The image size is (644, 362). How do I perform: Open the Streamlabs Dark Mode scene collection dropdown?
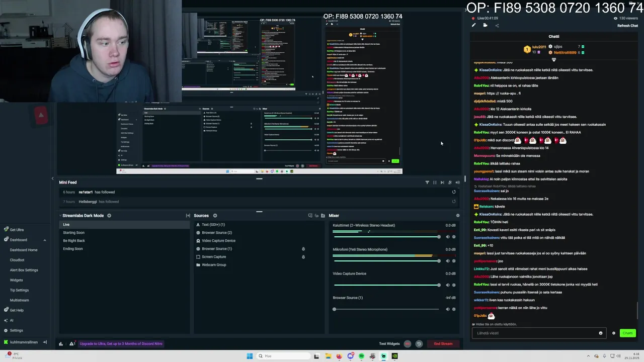tap(83, 216)
